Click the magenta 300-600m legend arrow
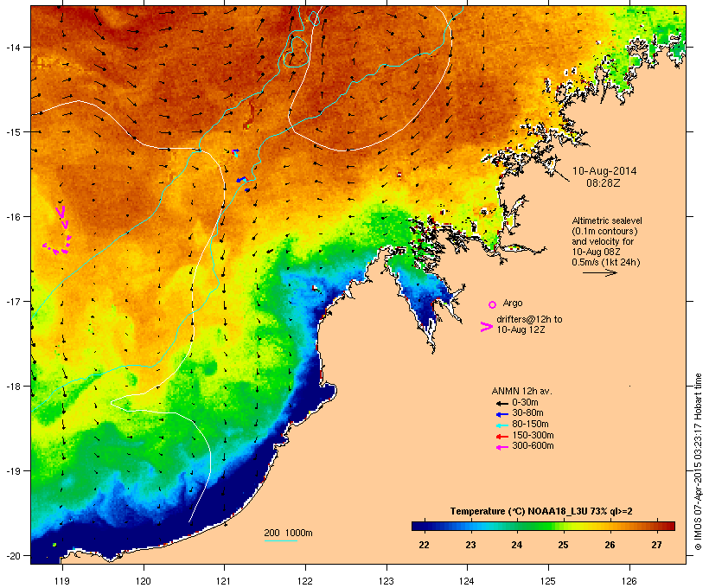Image resolution: width=709 pixels, height=588 pixels. (501, 447)
